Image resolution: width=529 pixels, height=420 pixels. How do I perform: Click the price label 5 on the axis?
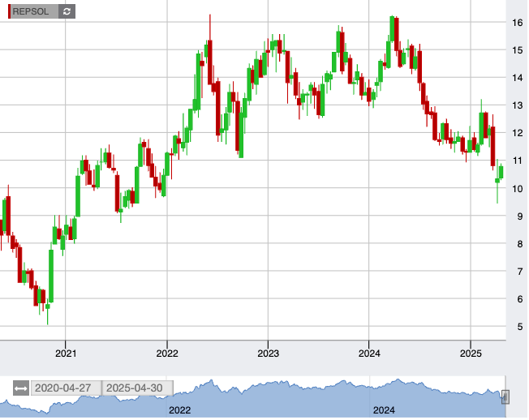point(520,327)
